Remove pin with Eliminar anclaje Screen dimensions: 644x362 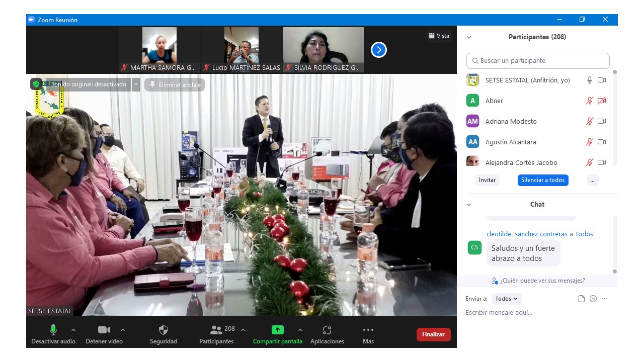coord(175,84)
